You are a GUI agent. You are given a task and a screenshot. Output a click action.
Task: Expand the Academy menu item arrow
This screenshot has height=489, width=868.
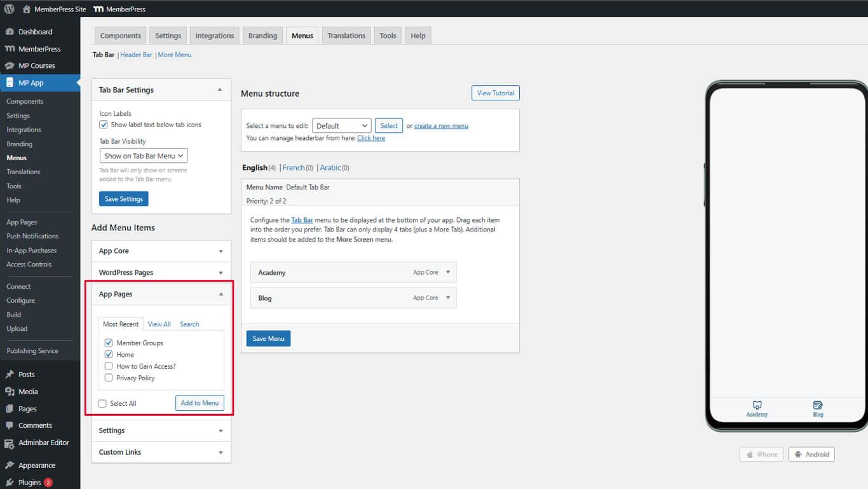click(447, 272)
